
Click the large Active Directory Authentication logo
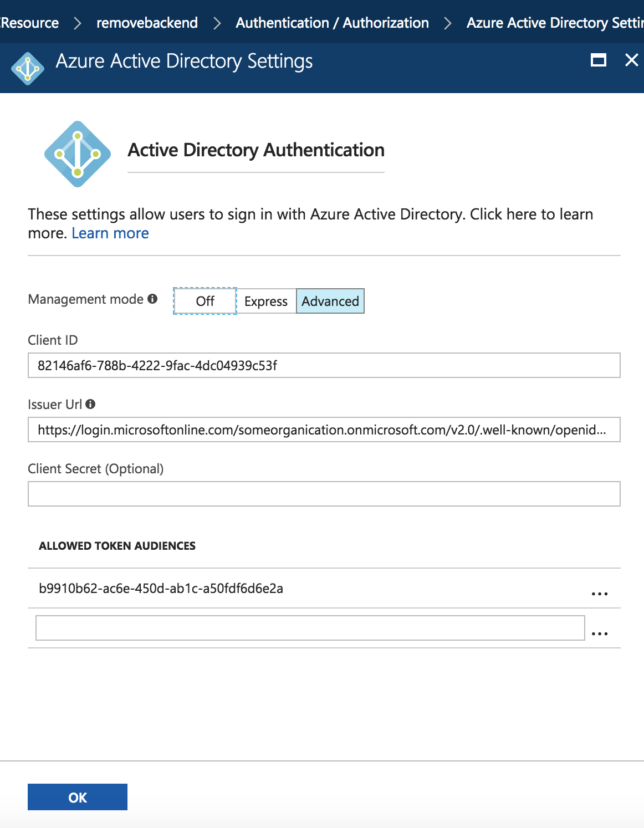(78, 154)
